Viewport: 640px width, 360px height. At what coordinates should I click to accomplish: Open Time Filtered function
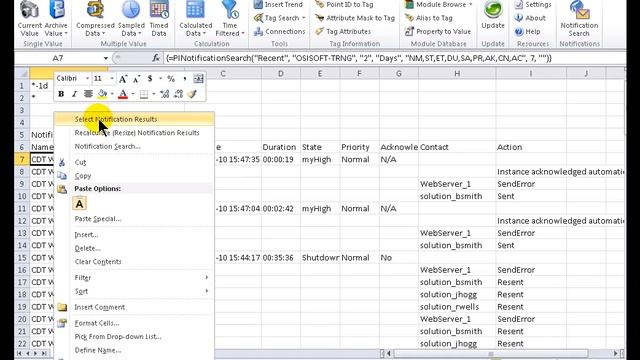point(230,19)
